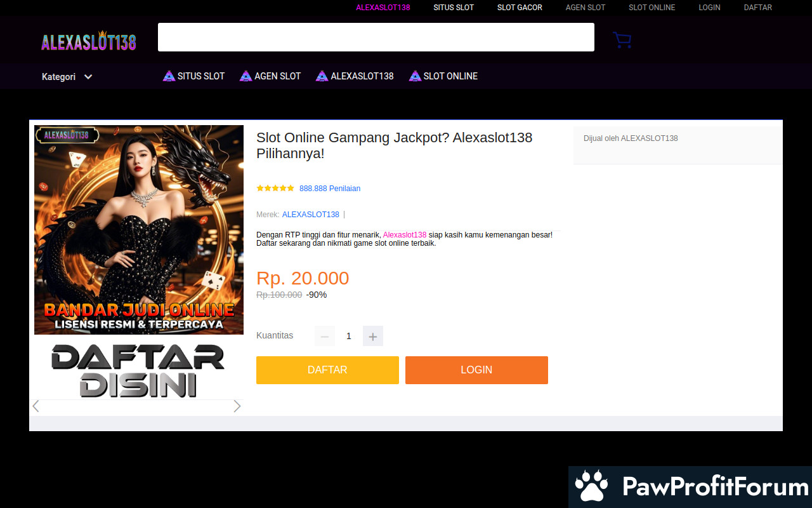
Task: Open LOGIN in the top navigation
Action: click(x=709, y=8)
